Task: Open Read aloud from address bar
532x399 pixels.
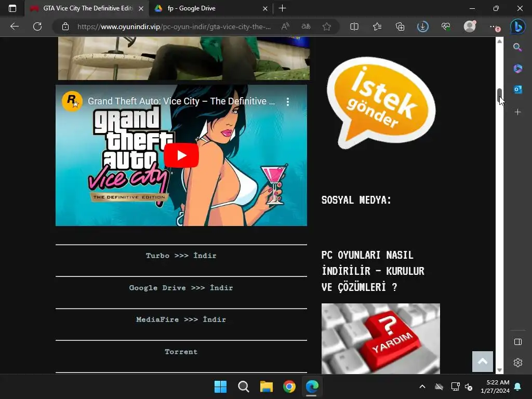Action: pyautogui.click(x=285, y=26)
